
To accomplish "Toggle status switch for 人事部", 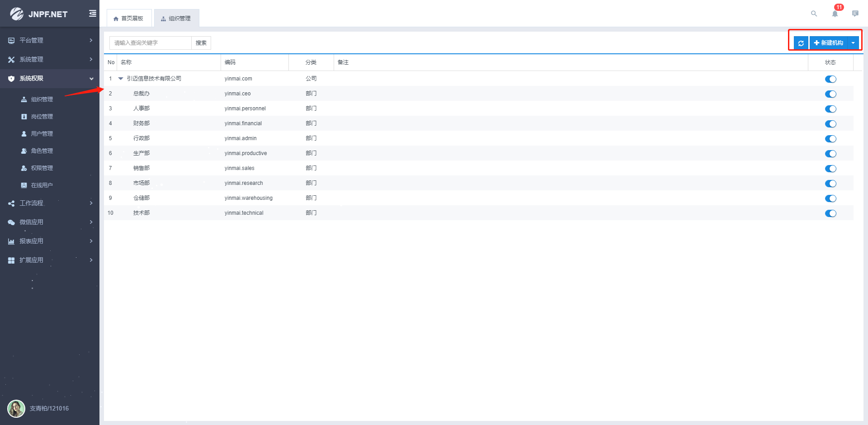I will pos(831,109).
